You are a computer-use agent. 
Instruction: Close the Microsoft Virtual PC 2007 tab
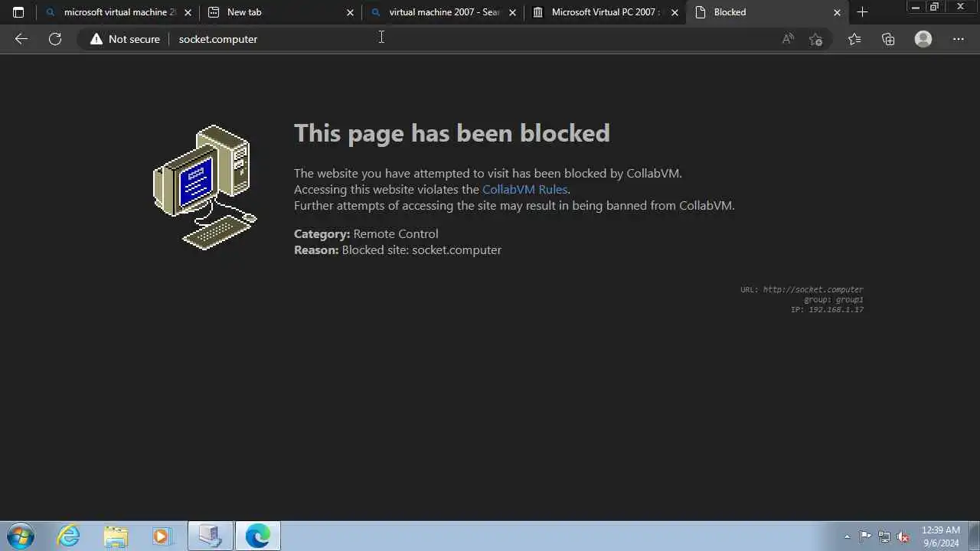point(675,12)
